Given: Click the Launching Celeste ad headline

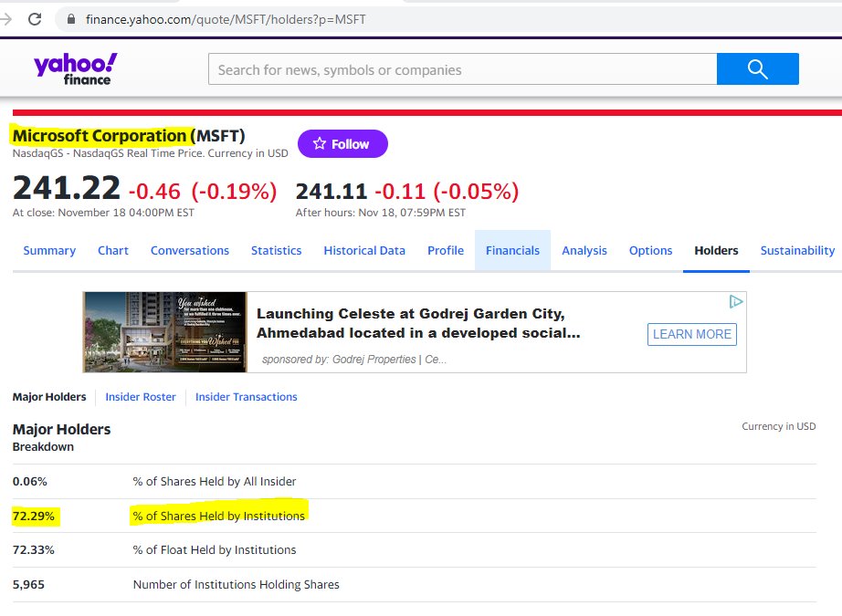Looking at the screenshot, I should (x=417, y=323).
